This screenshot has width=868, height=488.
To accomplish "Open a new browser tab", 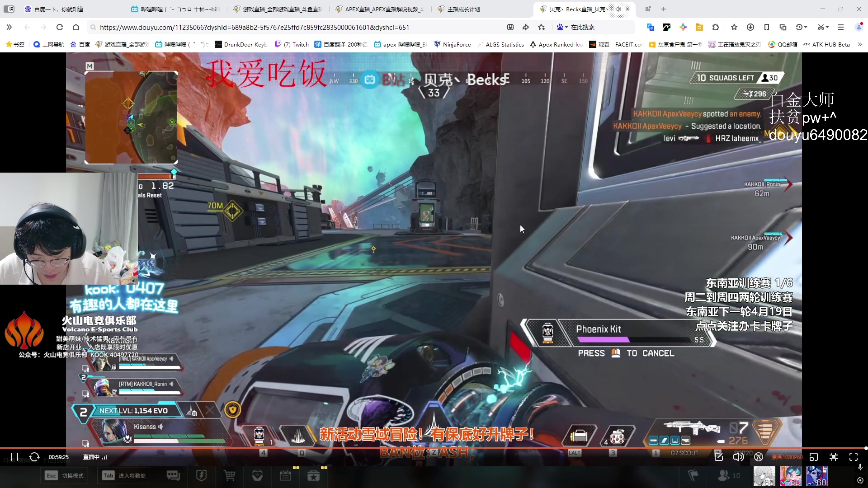I will point(664,9).
